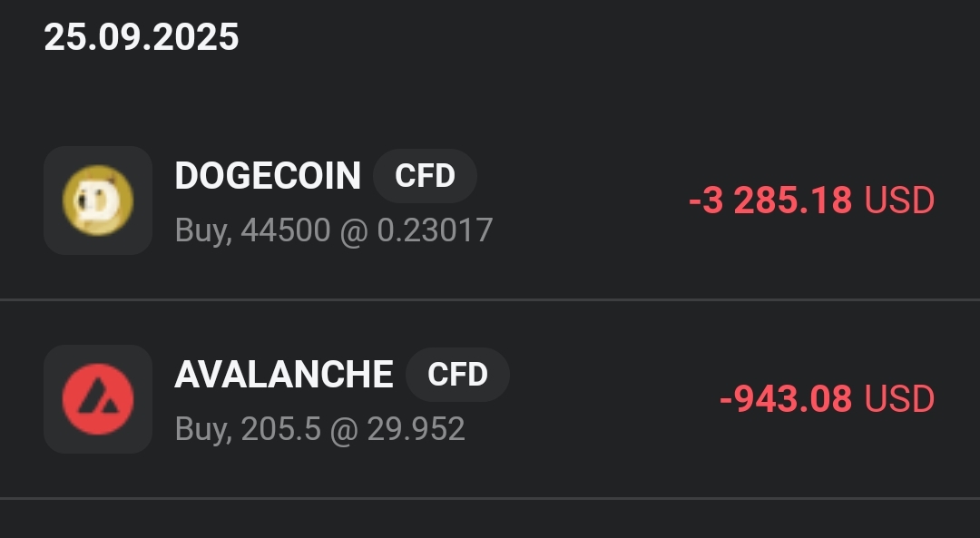Click the word Buy under AVALANCHE
Image resolution: width=980 pixels, height=538 pixels.
201,429
